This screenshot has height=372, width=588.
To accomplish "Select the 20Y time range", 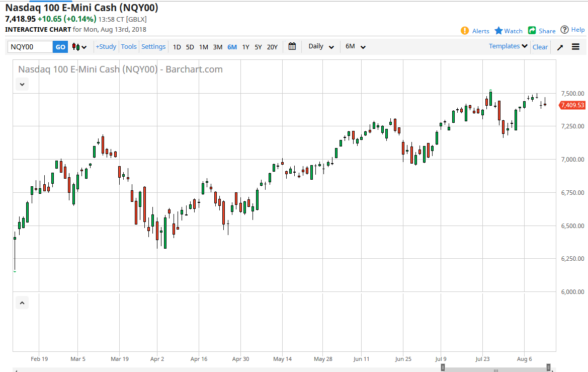I will (272, 47).
